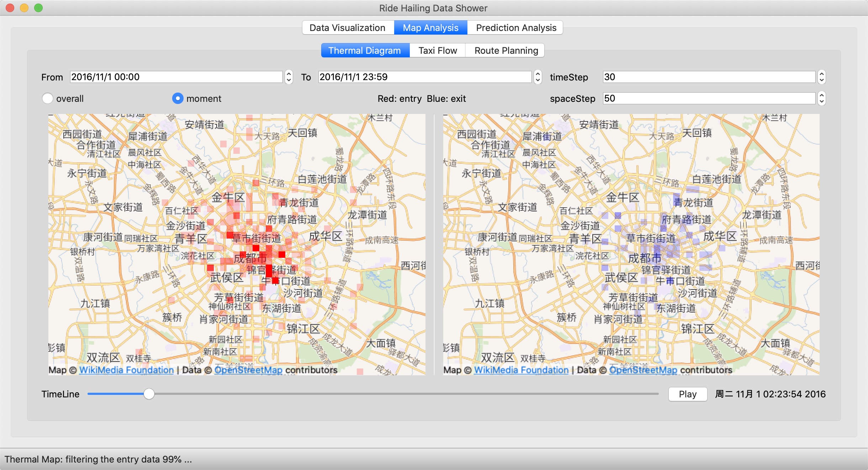Click the From date input field

tap(176, 77)
